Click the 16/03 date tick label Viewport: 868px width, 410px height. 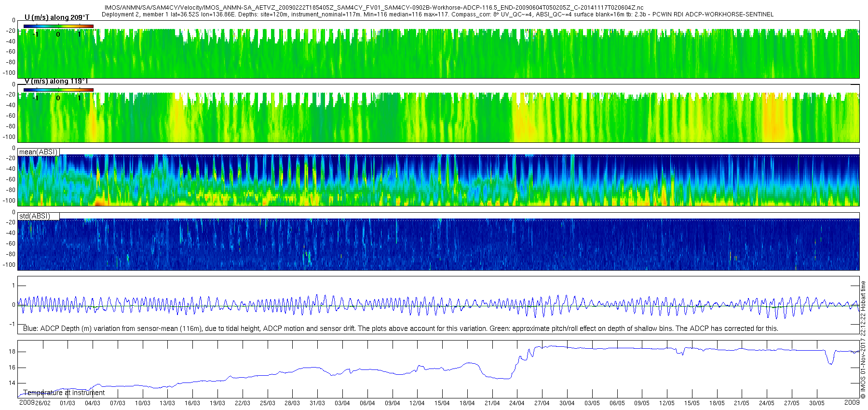click(x=192, y=403)
